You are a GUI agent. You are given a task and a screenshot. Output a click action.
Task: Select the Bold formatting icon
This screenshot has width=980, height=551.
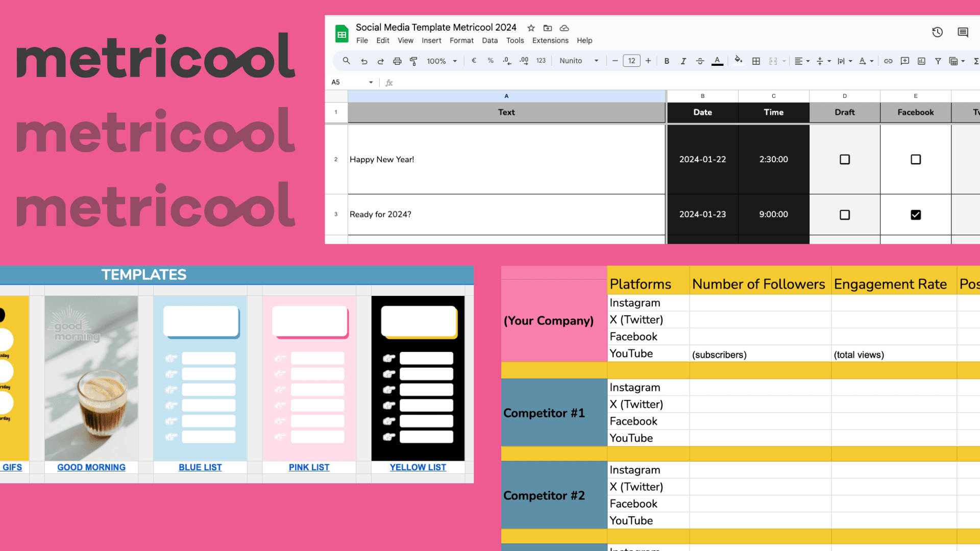pos(667,61)
